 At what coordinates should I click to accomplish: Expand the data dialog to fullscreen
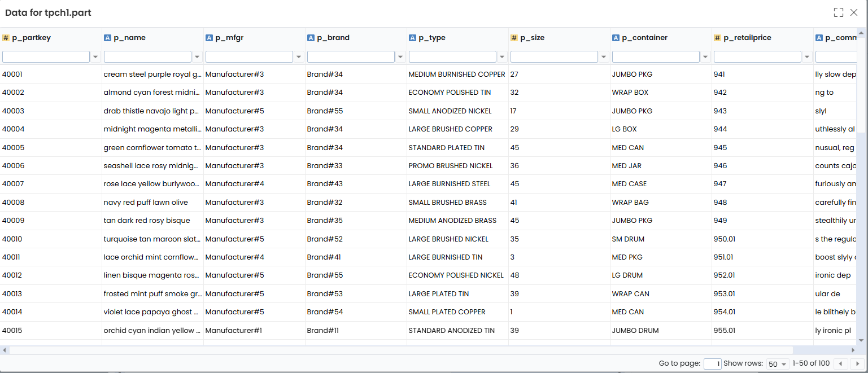838,12
